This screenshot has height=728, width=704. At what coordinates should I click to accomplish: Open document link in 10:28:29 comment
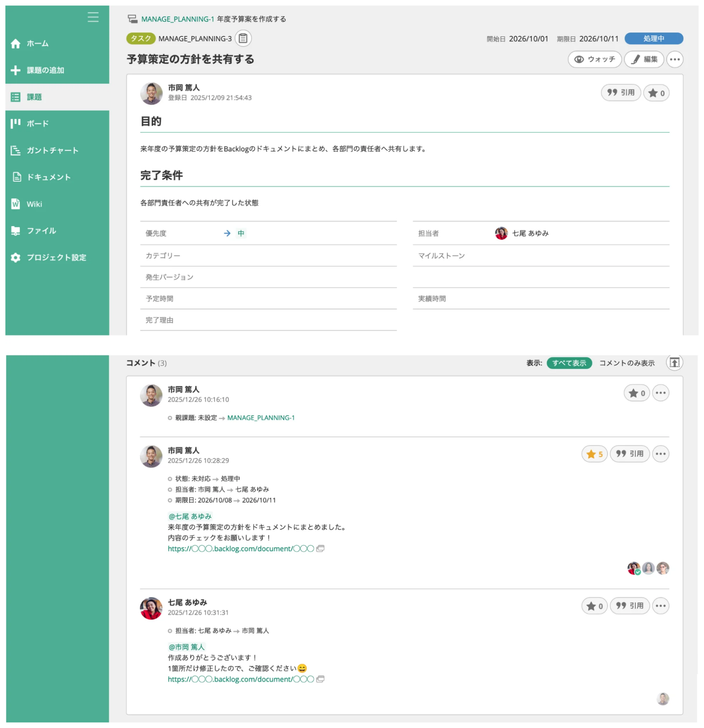coord(241,548)
